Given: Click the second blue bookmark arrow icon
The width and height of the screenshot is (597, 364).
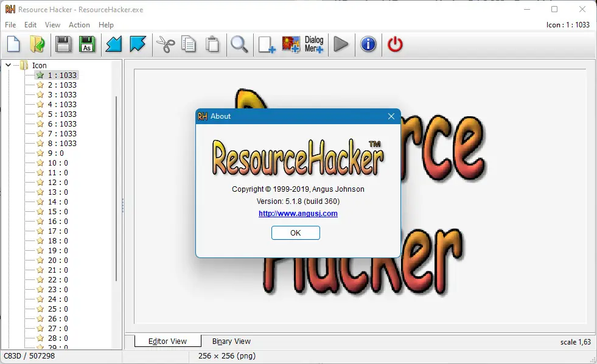Looking at the screenshot, I should click(x=138, y=44).
